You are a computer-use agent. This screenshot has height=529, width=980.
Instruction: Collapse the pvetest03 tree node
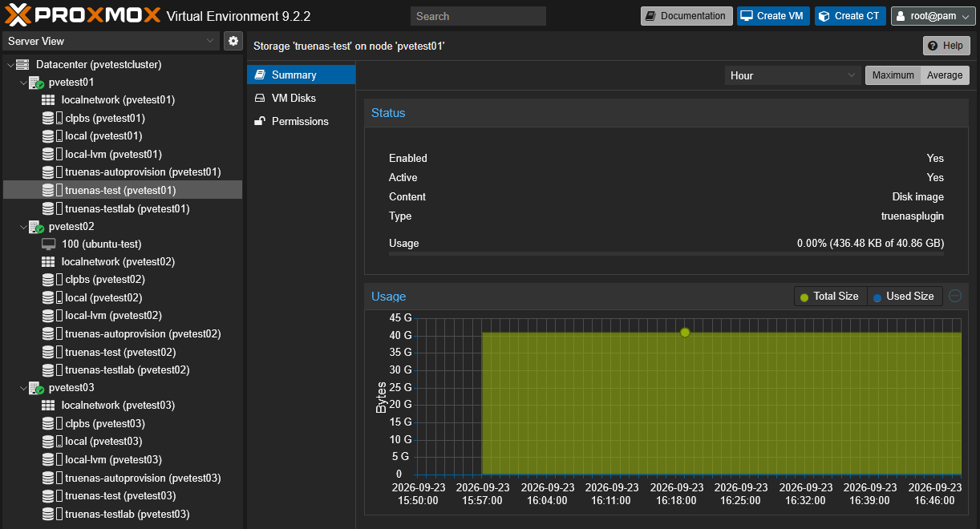pyautogui.click(x=22, y=388)
